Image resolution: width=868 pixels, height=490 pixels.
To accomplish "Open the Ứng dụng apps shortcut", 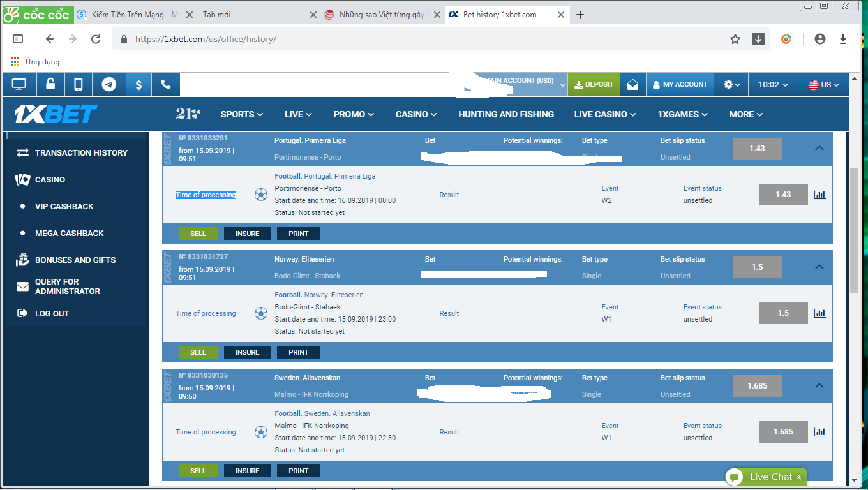I will click(35, 62).
